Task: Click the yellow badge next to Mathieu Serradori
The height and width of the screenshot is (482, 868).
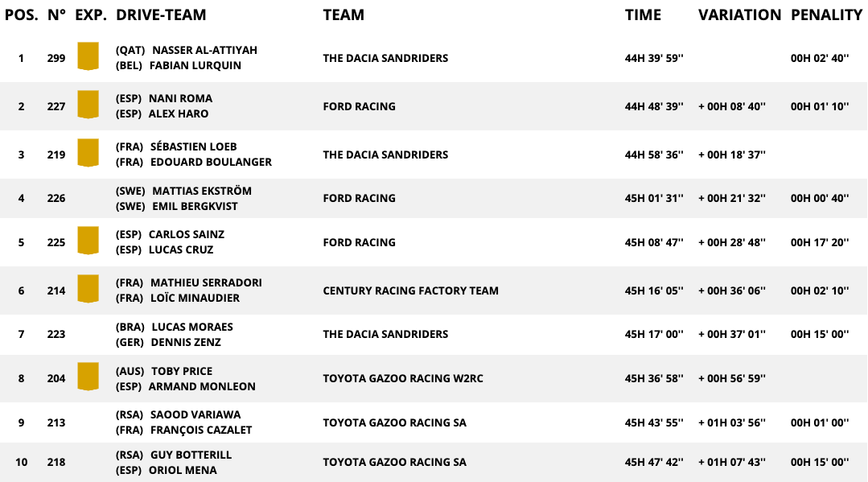Action: pyautogui.click(x=88, y=289)
